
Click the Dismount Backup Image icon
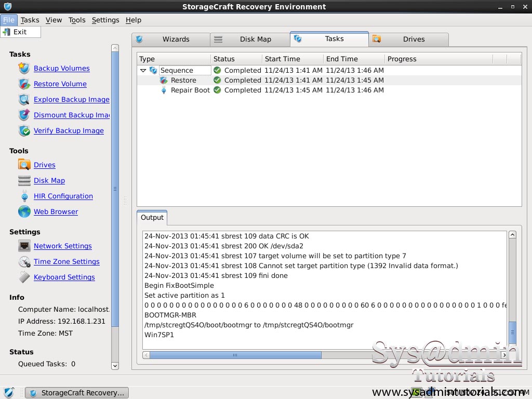(24, 115)
